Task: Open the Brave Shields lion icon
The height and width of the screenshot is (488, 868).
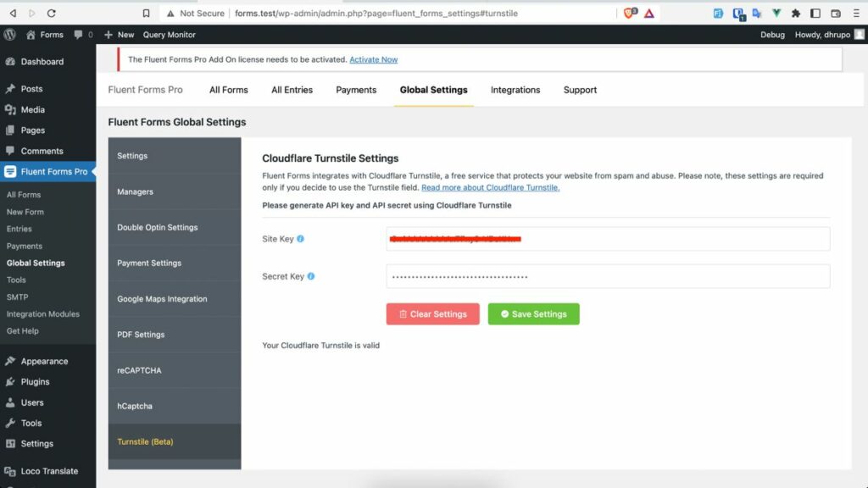Action: point(630,14)
